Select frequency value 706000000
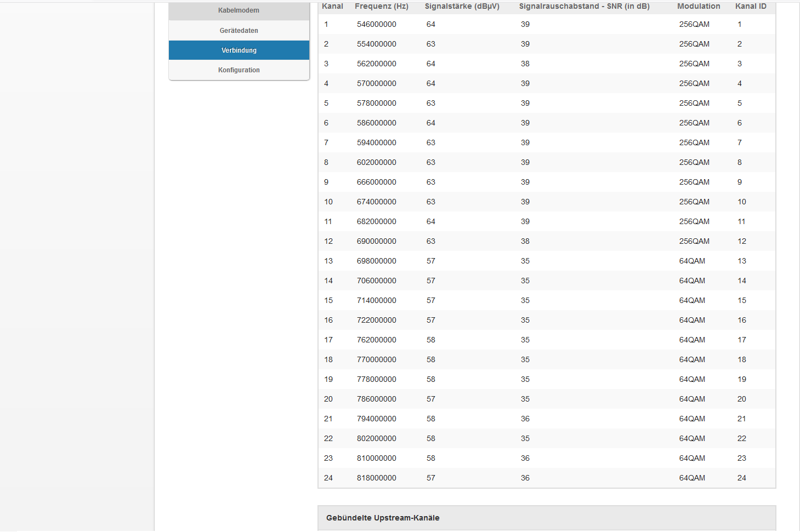 [377, 281]
